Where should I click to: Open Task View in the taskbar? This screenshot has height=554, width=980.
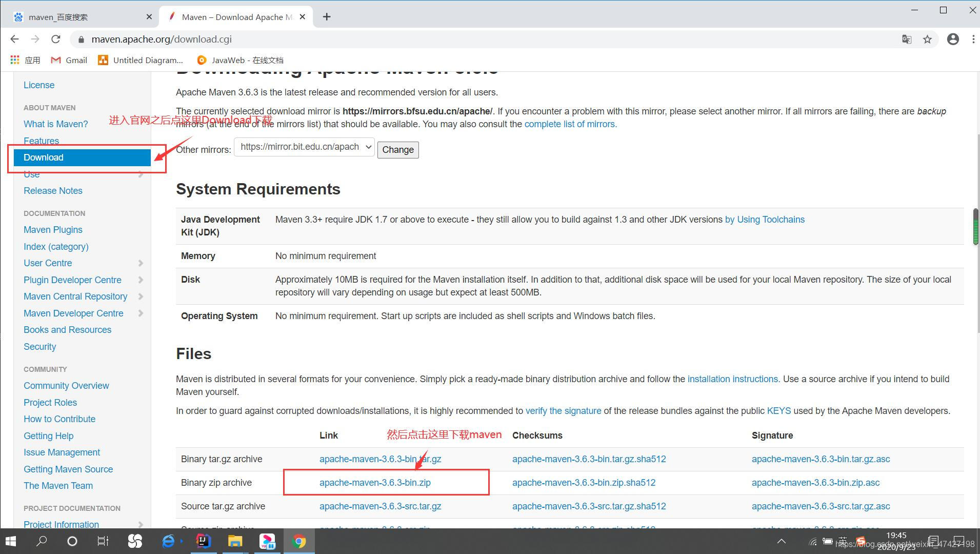pyautogui.click(x=103, y=541)
